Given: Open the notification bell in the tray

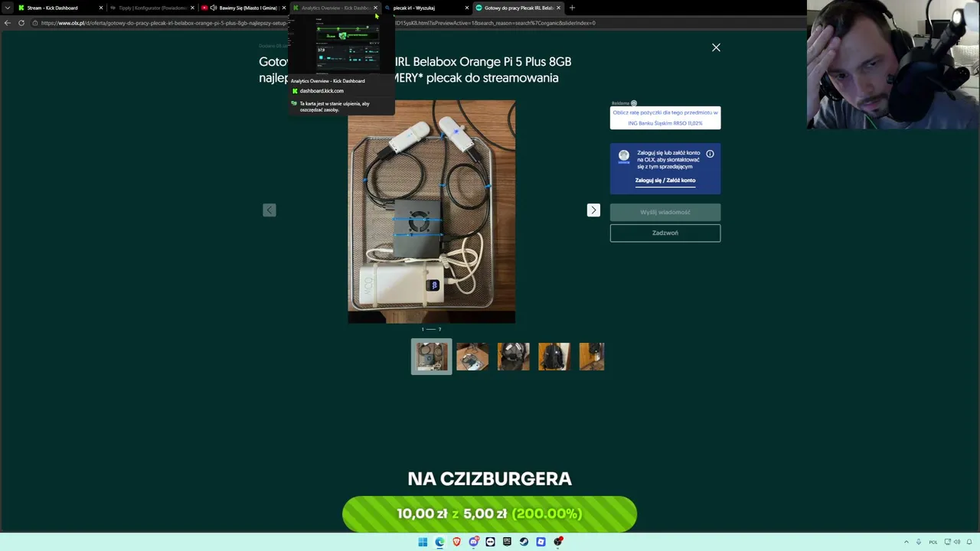Looking at the screenshot, I should 971,542.
